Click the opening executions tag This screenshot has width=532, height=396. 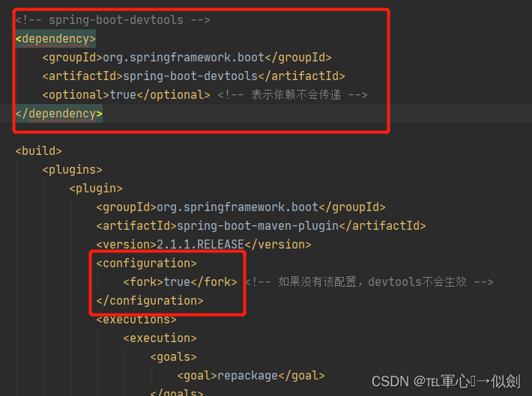136,320
